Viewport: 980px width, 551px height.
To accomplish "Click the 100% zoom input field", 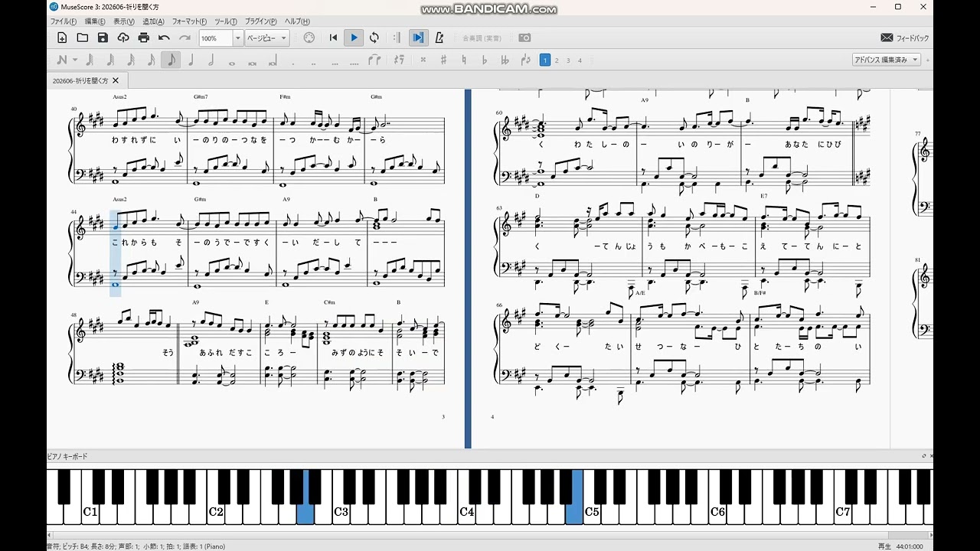I will (x=215, y=38).
